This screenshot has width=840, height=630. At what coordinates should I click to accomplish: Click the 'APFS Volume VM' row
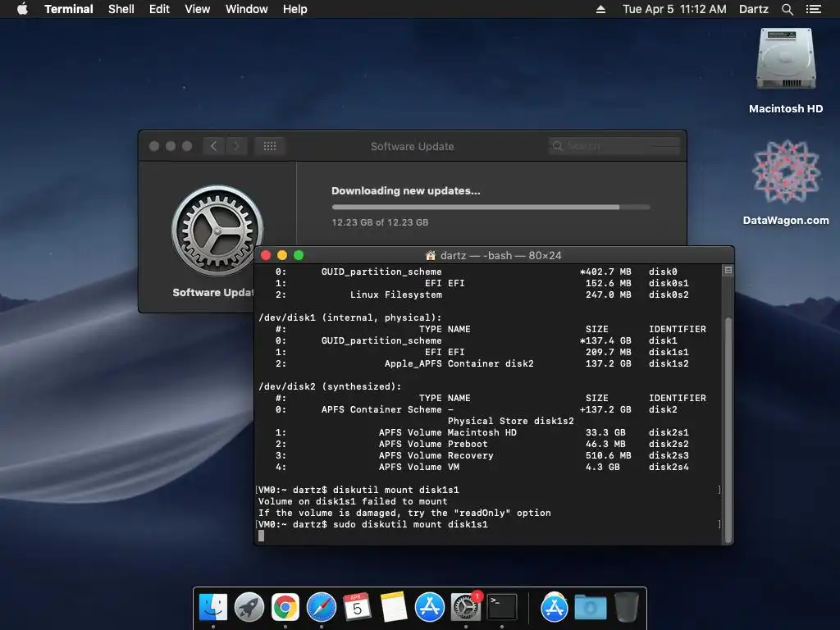click(482, 467)
